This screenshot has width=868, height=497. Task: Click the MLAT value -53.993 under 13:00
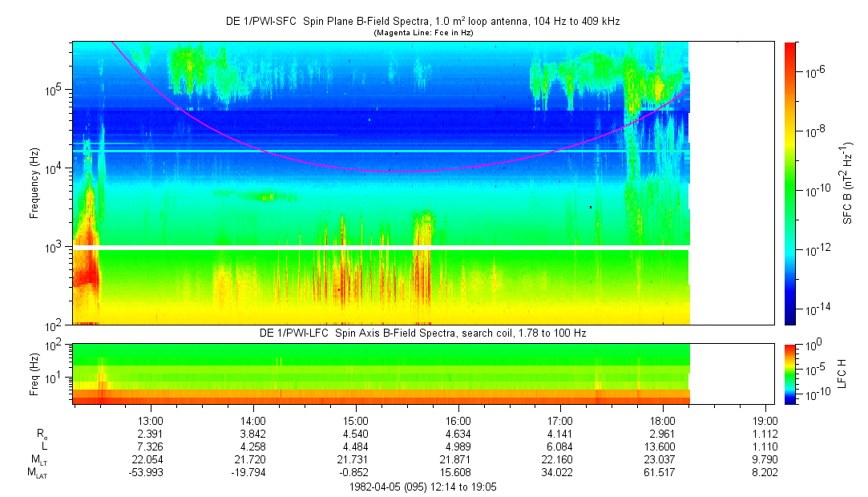click(x=151, y=473)
